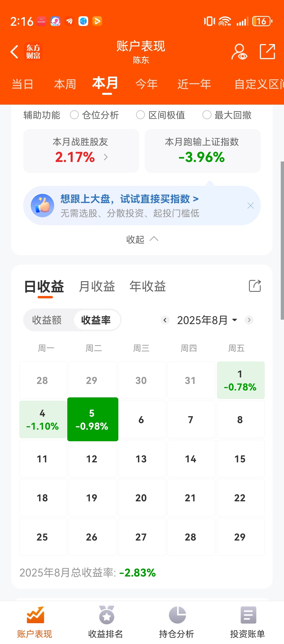Dismiss the index-buying promo banner
The height and width of the screenshot is (644, 284).
point(250,206)
